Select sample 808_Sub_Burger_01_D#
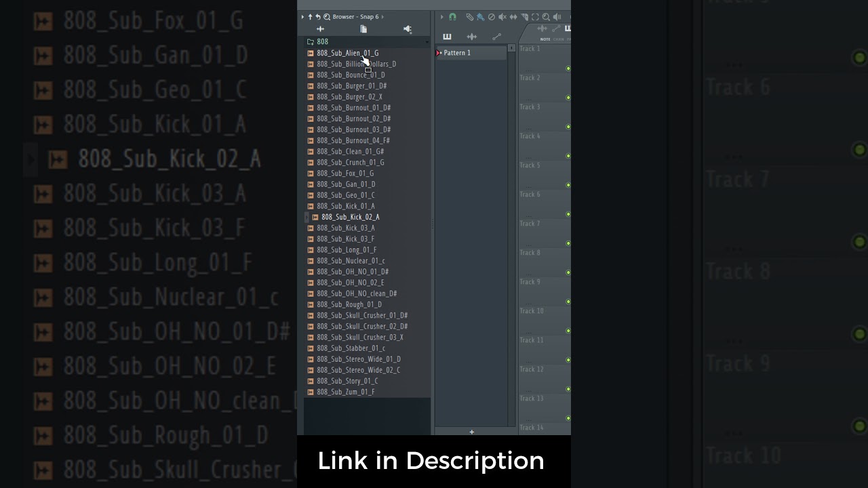Screen dimensions: 868x488 click(x=352, y=86)
